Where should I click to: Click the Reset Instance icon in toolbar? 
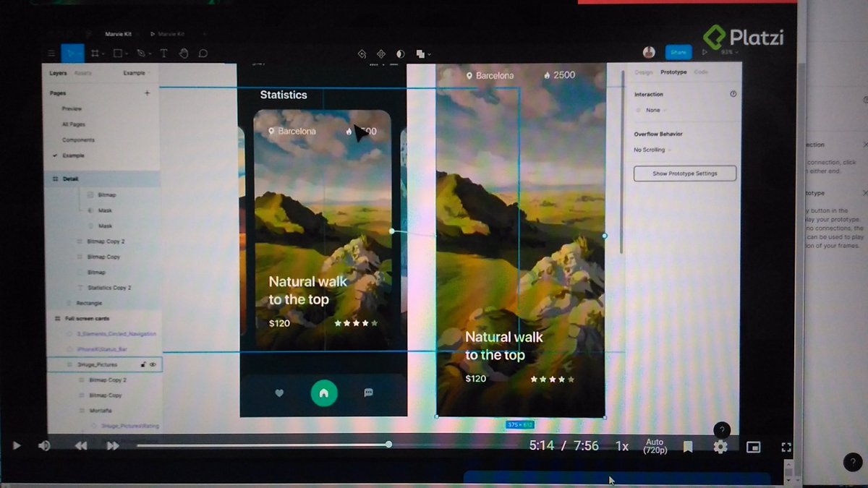pos(362,53)
